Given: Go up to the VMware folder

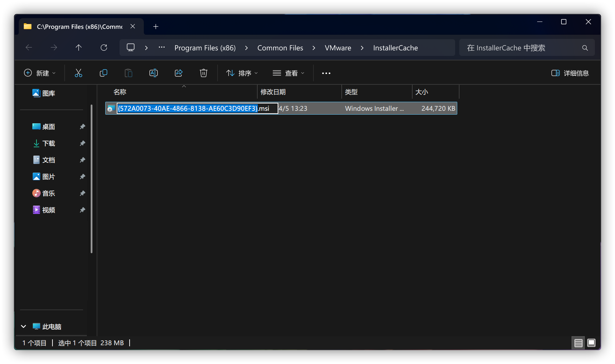Looking at the screenshot, I should tap(79, 48).
